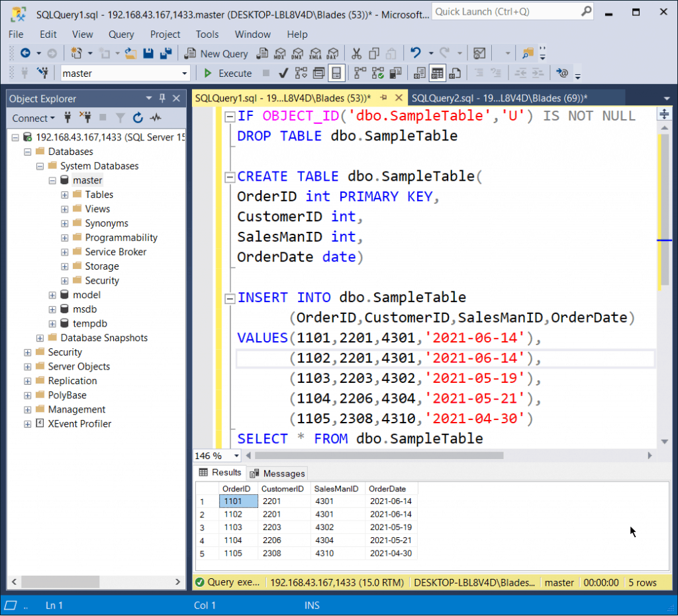The height and width of the screenshot is (616, 678).
Task: Open the Query menu
Action: (x=122, y=34)
